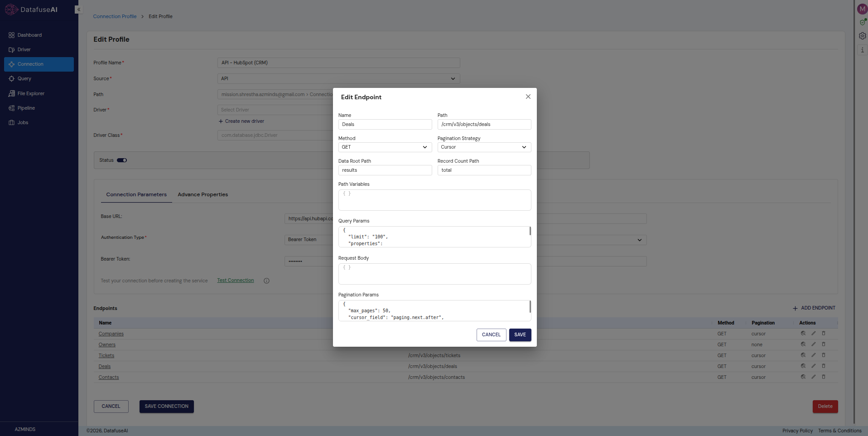Open the Source dropdown
The width and height of the screenshot is (868, 436).
(338, 79)
